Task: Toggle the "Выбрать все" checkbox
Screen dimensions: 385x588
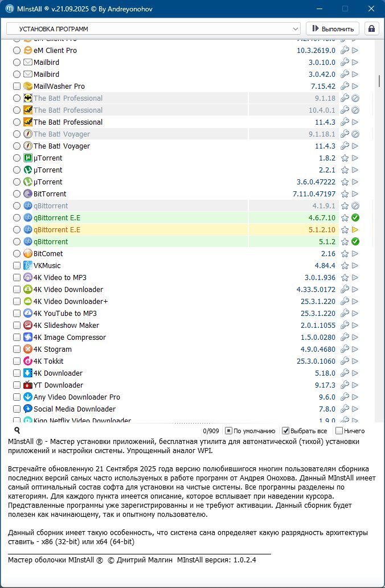Action: coord(286,431)
